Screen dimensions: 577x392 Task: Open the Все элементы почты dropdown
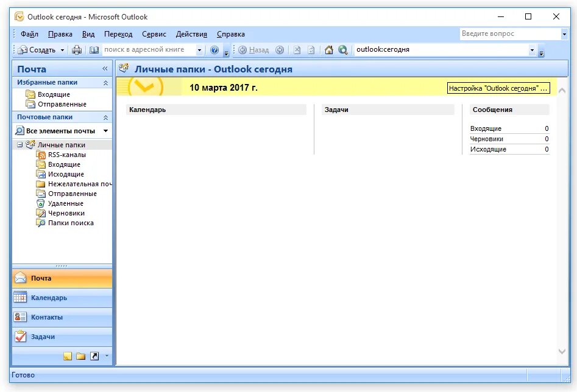(x=105, y=131)
